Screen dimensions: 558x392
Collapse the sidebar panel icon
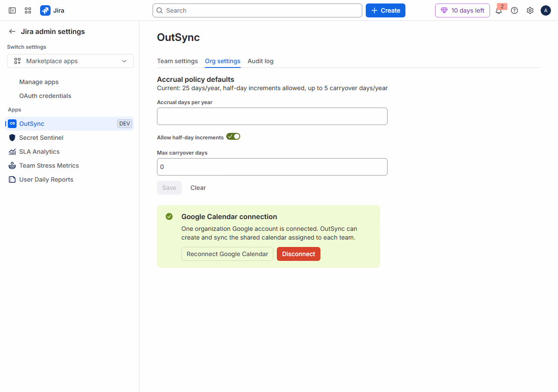pos(12,10)
